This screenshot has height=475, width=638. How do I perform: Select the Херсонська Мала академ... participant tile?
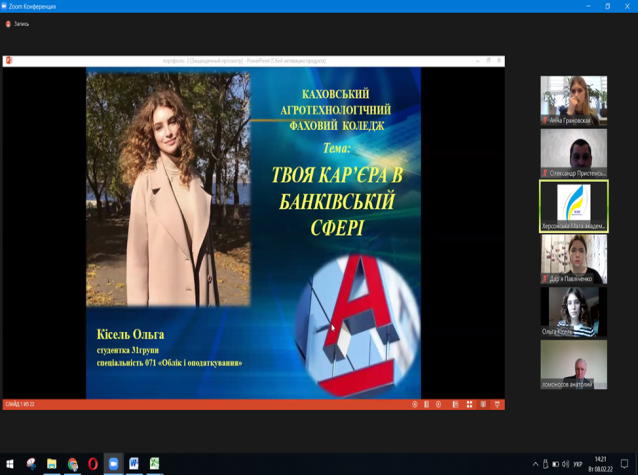click(574, 206)
